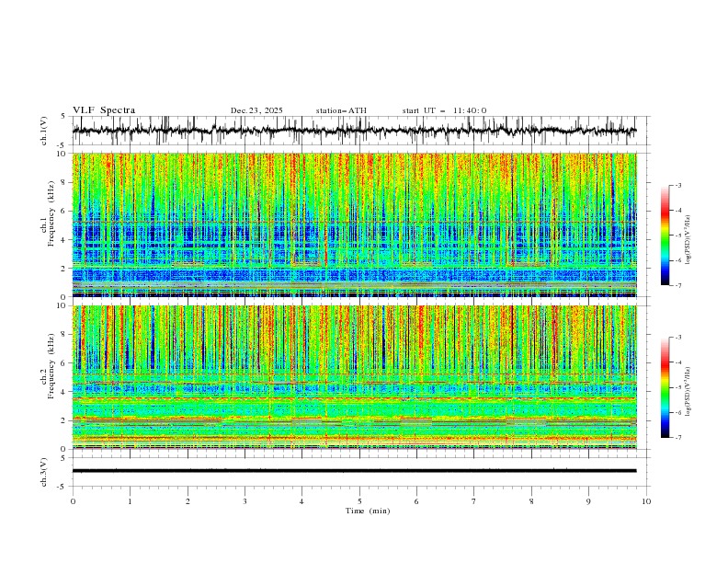Viewport: 728px width, 563px height.
Task: Click the "ch.3(V)" axis label
Action: tap(44, 472)
